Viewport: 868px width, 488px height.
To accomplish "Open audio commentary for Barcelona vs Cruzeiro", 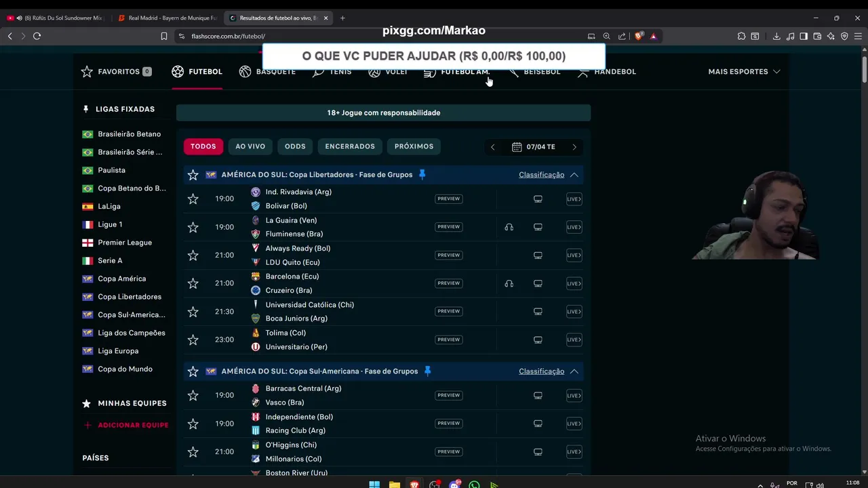I will (x=509, y=283).
